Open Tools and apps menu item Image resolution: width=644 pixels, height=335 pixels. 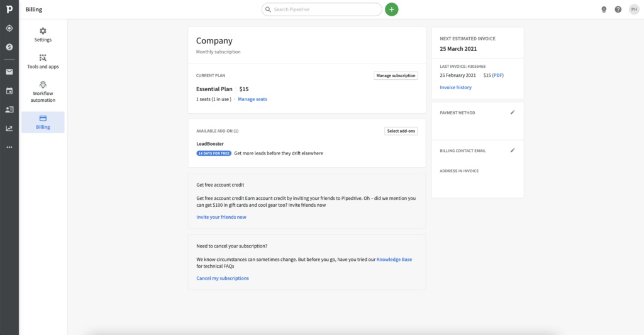[x=43, y=62]
